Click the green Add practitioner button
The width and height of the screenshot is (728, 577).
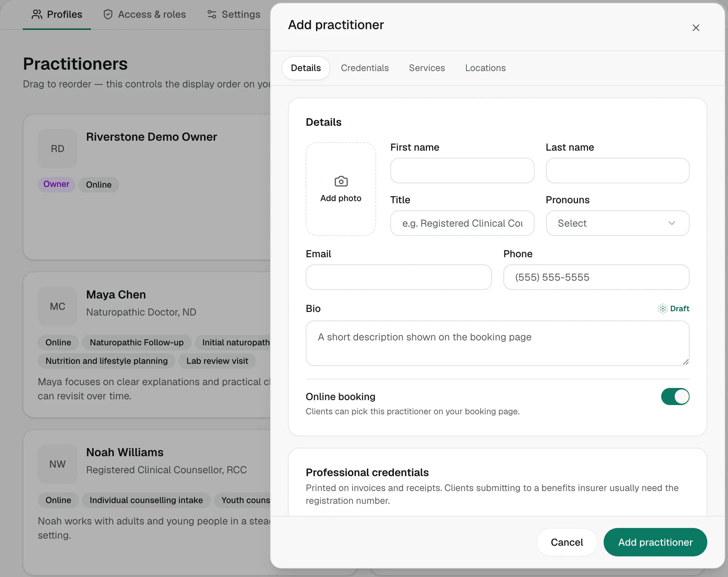(x=655, y=542)
